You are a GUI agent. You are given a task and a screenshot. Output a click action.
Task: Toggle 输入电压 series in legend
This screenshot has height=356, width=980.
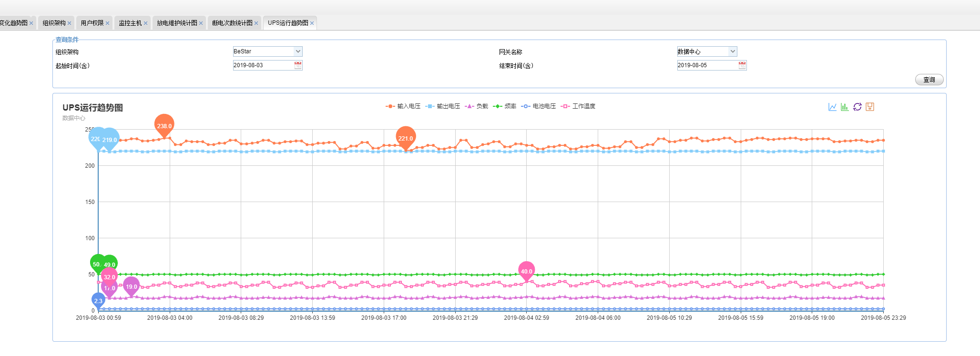(403, 106)
